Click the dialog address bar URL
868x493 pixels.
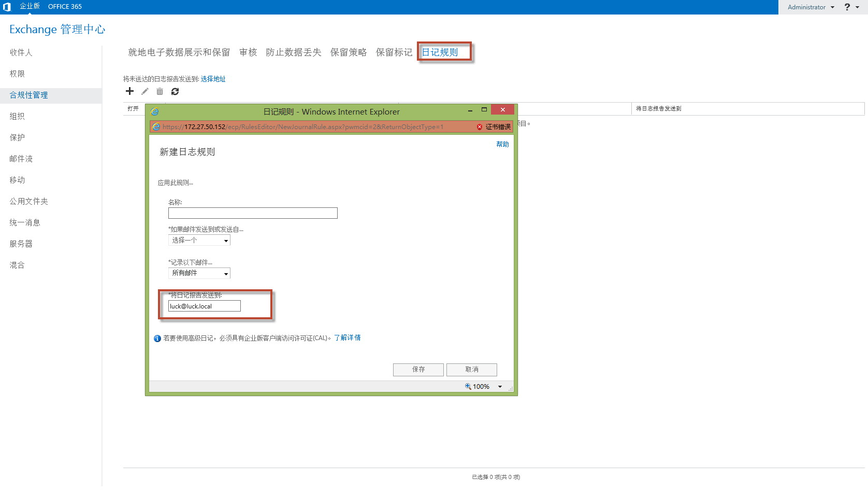(303, 126)
